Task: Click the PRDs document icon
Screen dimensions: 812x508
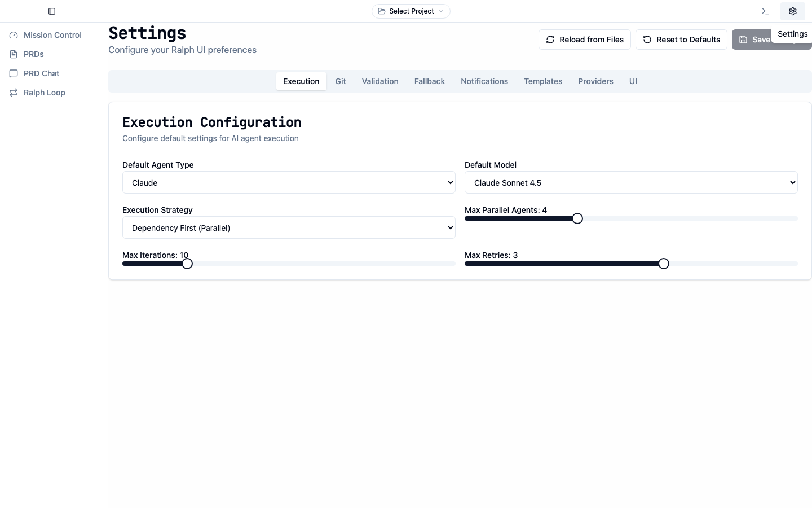Action: click(x=14, y=54)
